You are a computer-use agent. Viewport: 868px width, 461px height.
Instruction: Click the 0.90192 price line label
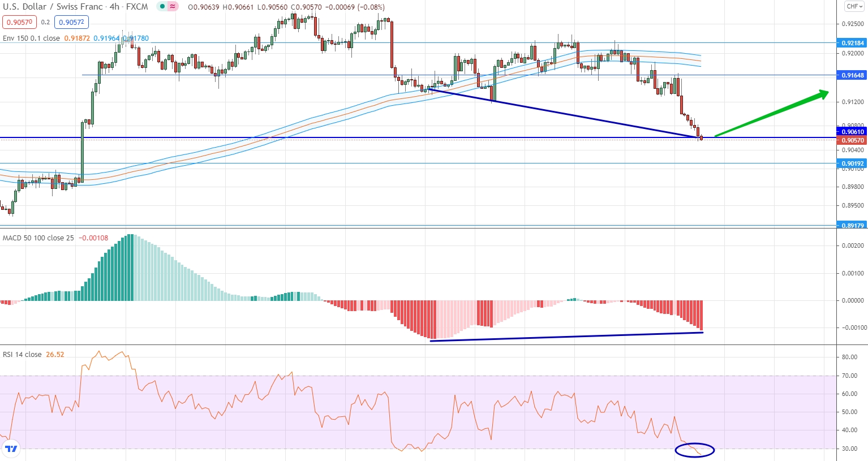[x=852, y=163]
